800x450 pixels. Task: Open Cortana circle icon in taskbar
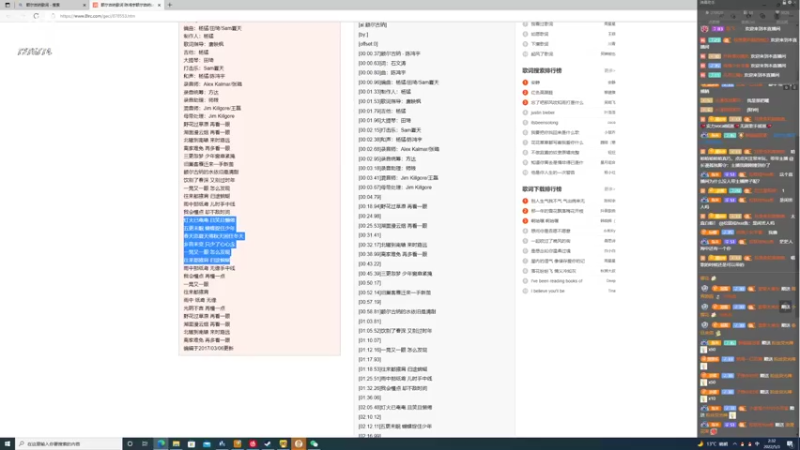130,444
